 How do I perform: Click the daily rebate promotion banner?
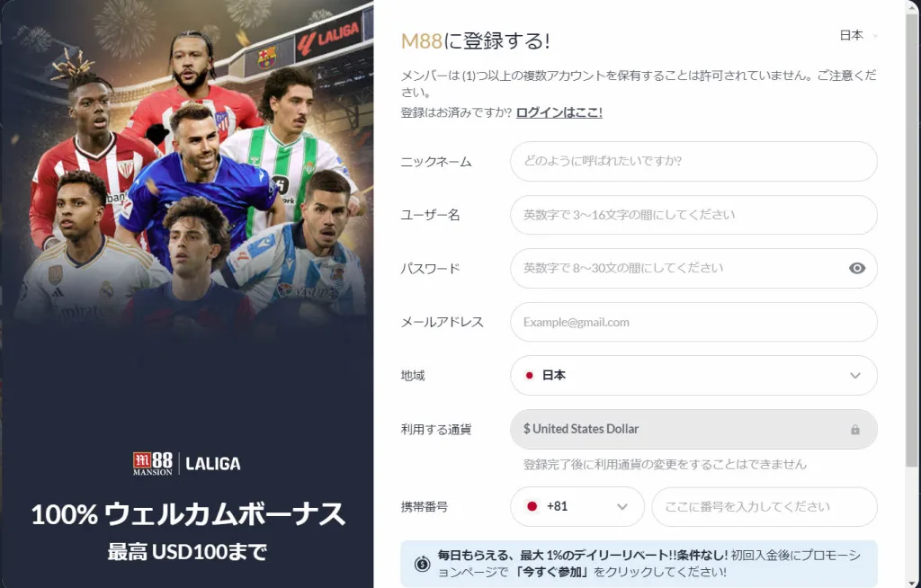[x=639, y=564]
